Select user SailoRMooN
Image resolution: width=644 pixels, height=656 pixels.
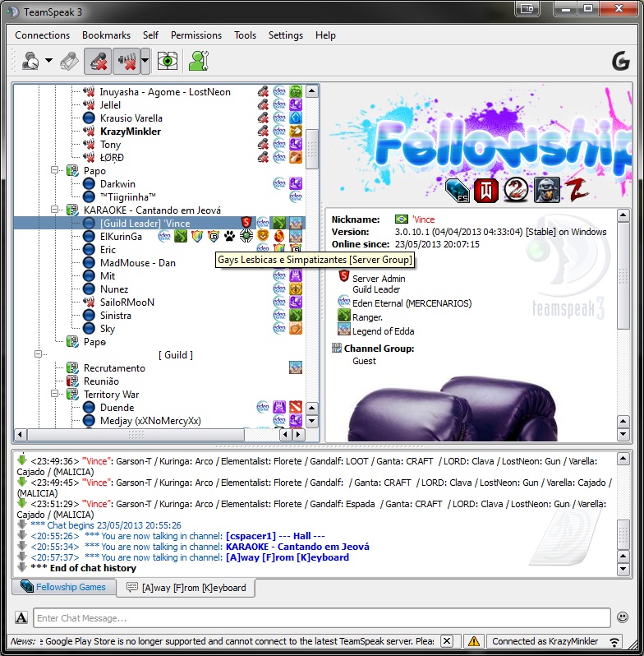(127, 302)
